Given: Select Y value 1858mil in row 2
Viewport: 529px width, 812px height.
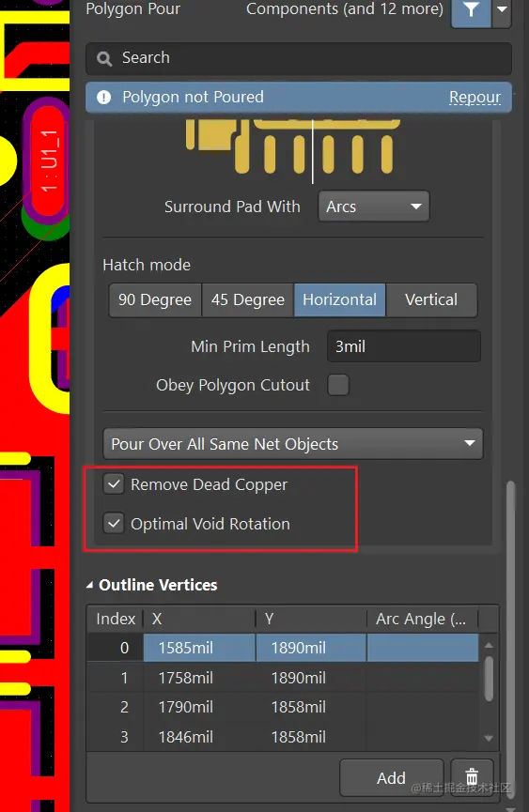Looking at the screenshot, I should (311, 707).
